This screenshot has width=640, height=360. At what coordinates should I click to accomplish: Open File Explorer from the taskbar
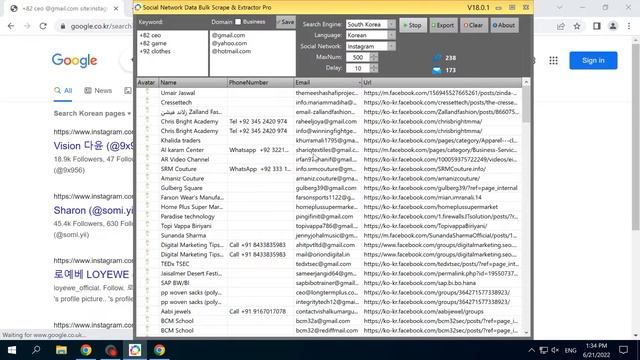61,350
